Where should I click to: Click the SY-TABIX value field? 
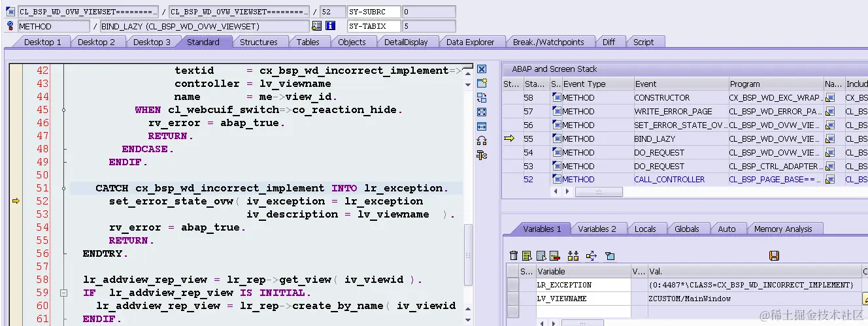coord(429,26)
